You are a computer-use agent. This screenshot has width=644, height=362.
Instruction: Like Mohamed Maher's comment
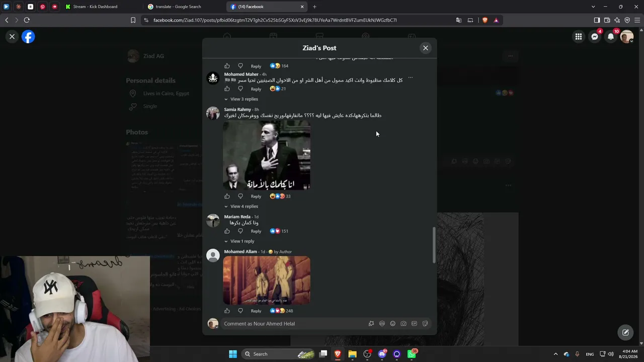227,89
